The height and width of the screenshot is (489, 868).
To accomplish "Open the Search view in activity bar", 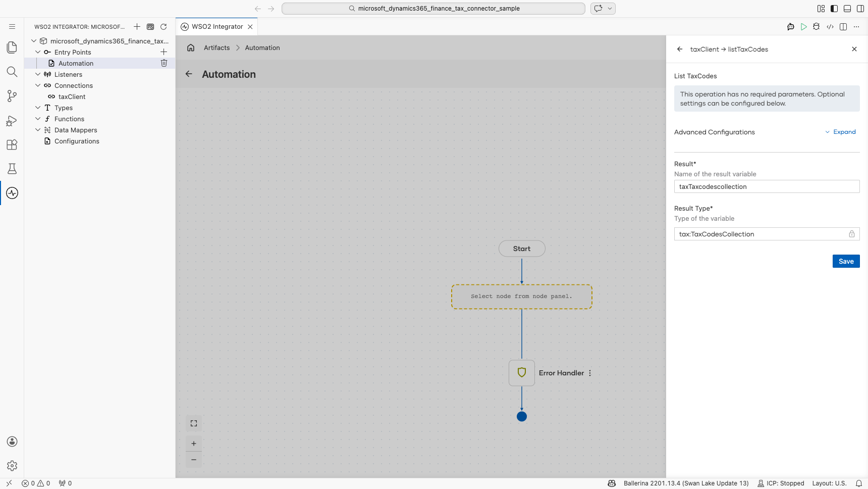I will pos(12,72).
